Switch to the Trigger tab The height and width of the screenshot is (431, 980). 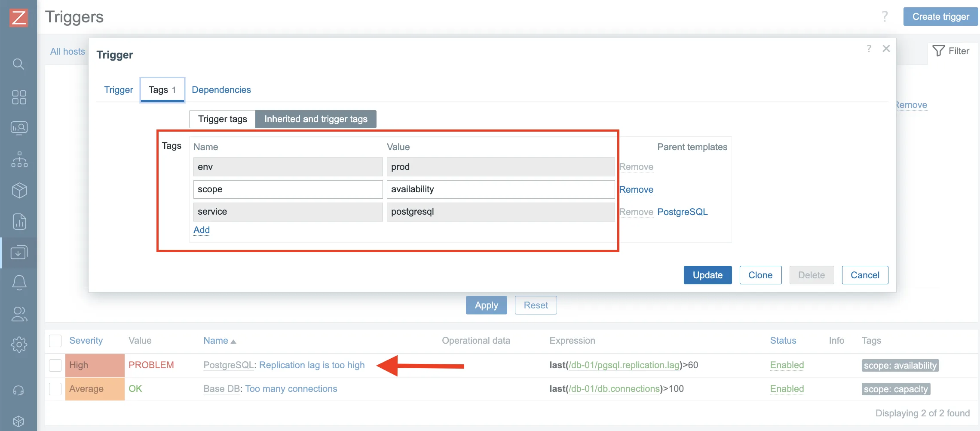119,90
